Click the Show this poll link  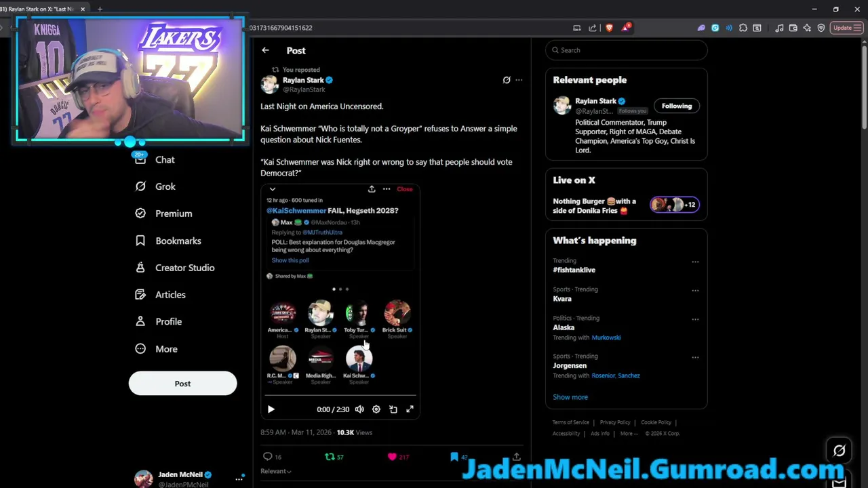point(290,260)
